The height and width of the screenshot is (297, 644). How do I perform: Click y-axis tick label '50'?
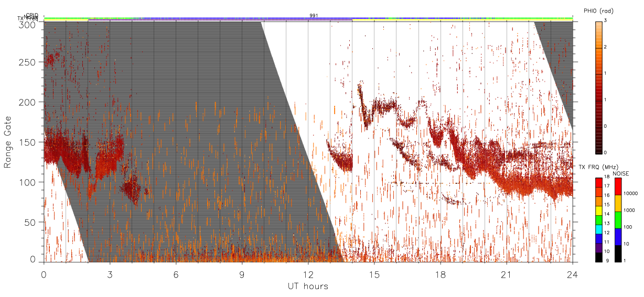tap(30, 222)
